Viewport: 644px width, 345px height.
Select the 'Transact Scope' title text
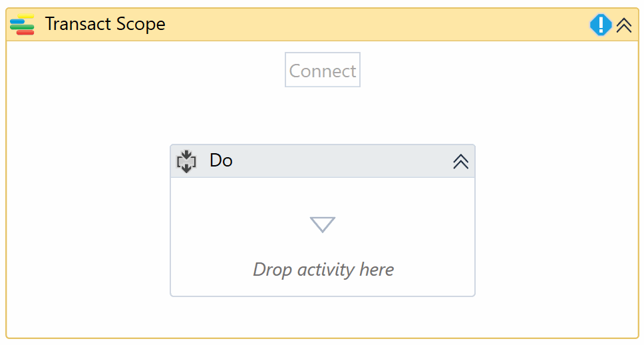click(105, 25)
